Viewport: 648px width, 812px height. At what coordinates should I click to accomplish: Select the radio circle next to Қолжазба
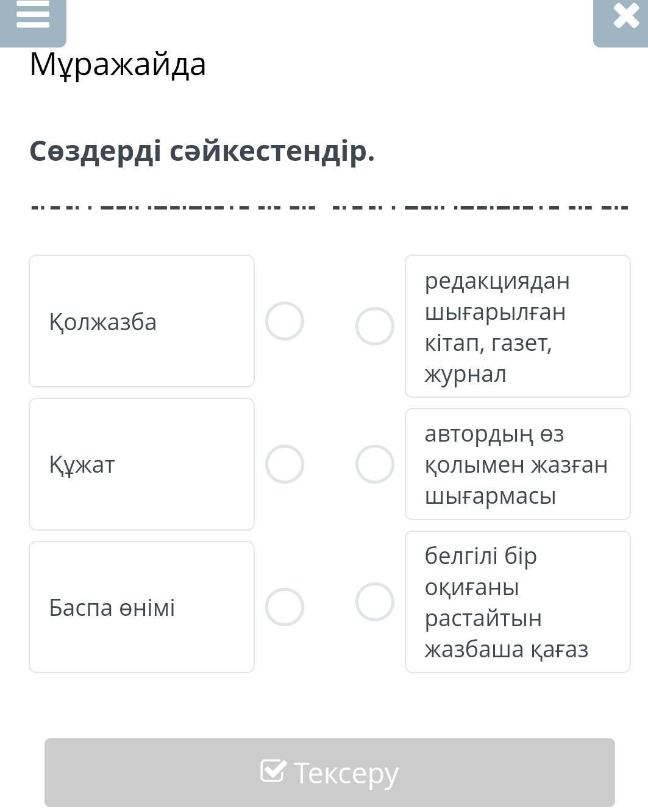pyautogui.click(x=285, y=321)
